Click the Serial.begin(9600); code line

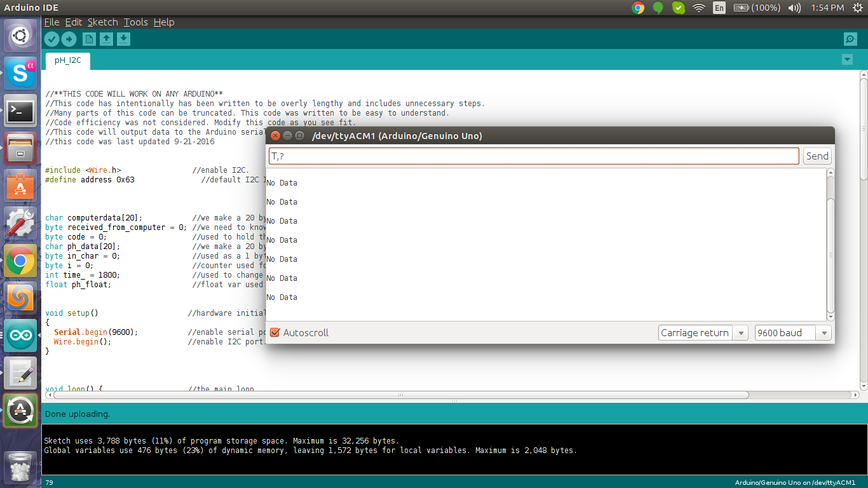pyautogui.click(x=96, y=332)
